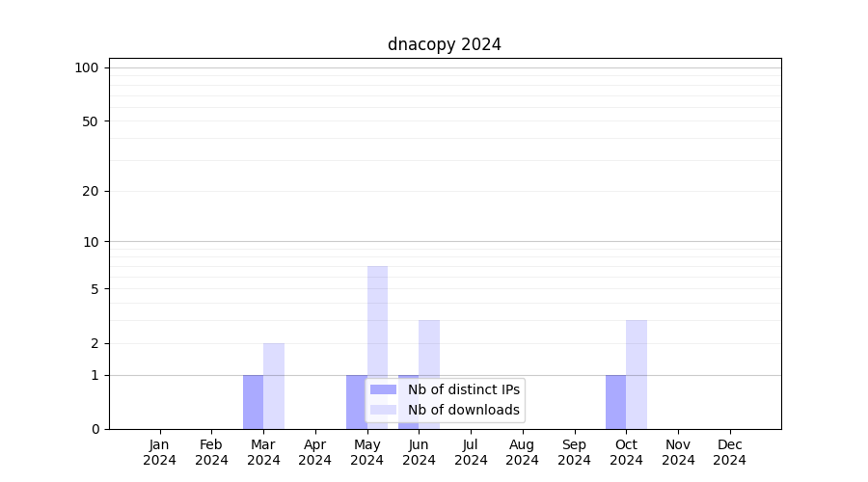The height and width of the screenshot is (482, 868).
Task: Select the October downloads bar
Action: click(x=637, y=374)
